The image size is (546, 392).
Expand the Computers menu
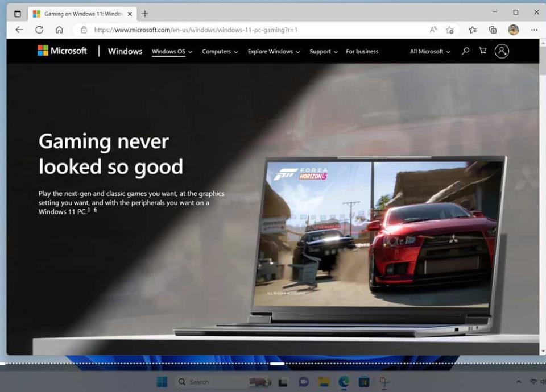click(220, 52)
